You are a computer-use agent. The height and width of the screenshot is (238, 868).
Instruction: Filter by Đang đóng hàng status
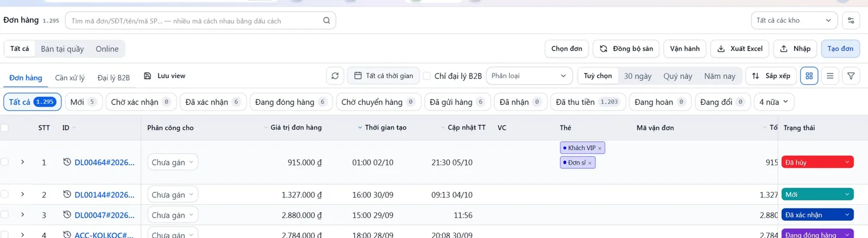[291, 102]
